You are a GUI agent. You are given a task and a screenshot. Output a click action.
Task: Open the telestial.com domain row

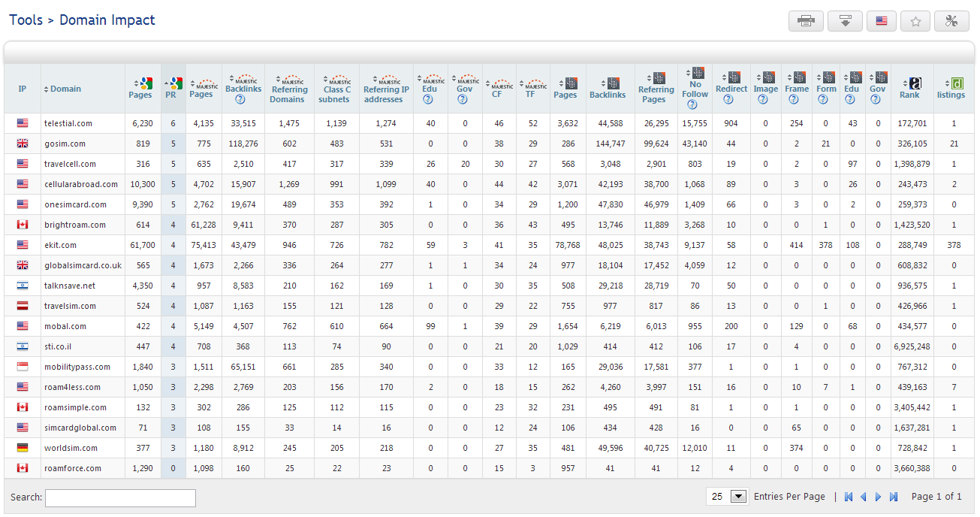click(x=68, y=123)
